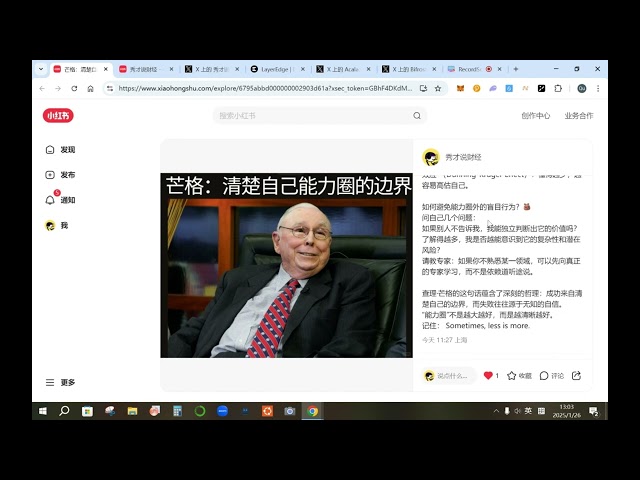Expand the tab search dropdown arrow
This screenshot has height=480, width=640.
tap(41, 69)
